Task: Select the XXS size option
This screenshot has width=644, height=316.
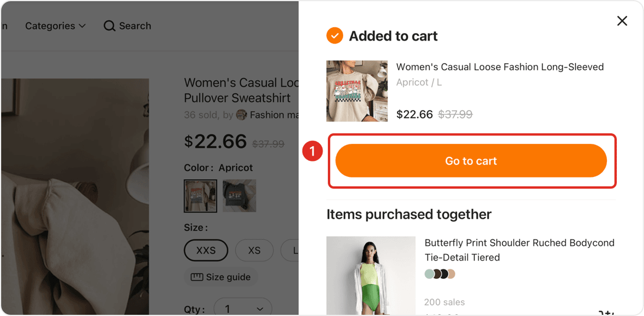Action: [x=206, y=250]
